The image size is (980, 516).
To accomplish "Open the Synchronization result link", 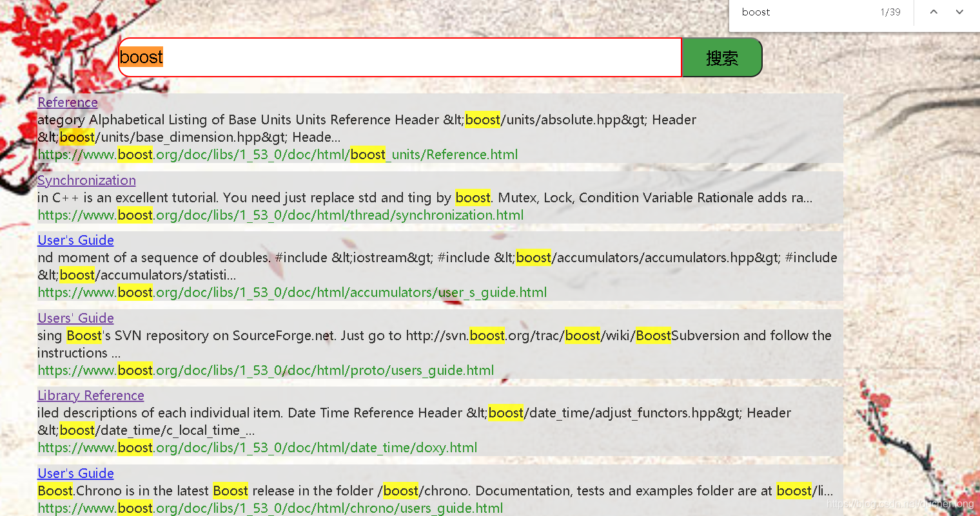I will coord(86,180).
